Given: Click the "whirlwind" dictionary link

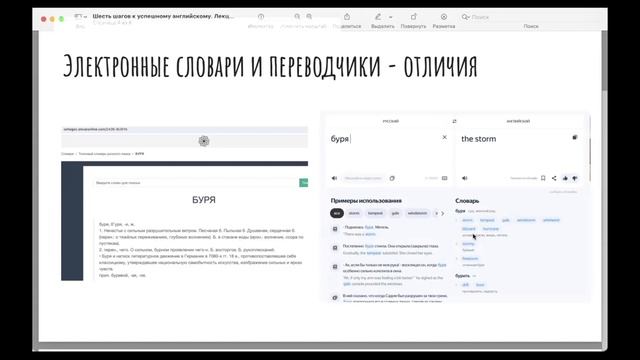Looking at the screenshot, I should [551, 220].
